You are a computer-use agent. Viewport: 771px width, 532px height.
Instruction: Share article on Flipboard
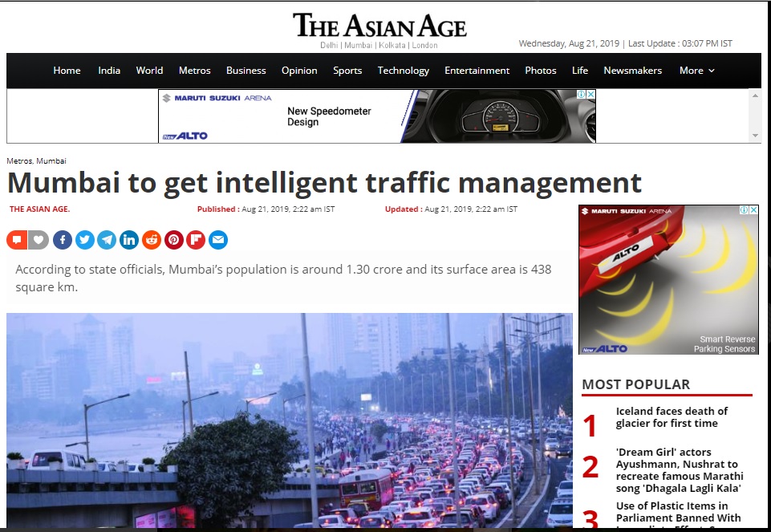pyautogui.click(x=196, y=240)
